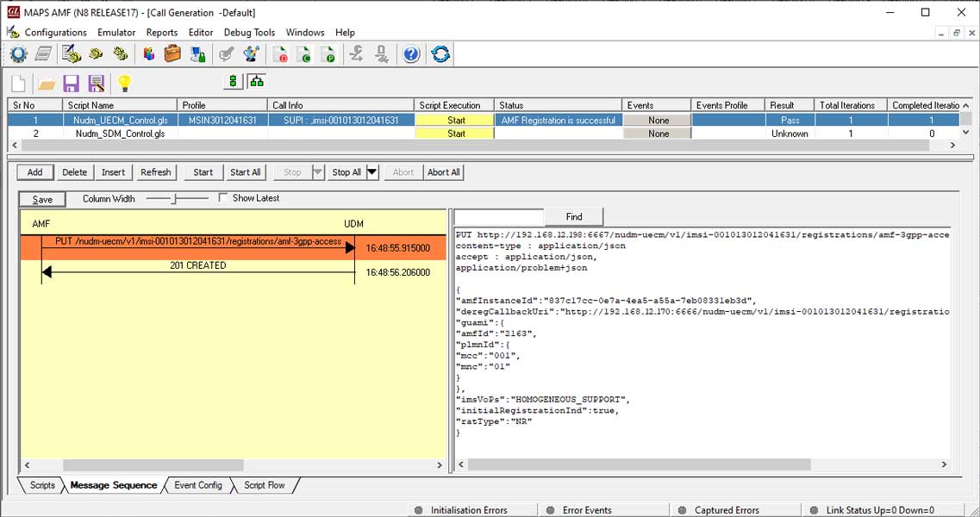Switch to the Event Config tab
980x517 pixels.
(x=198, y=485)
